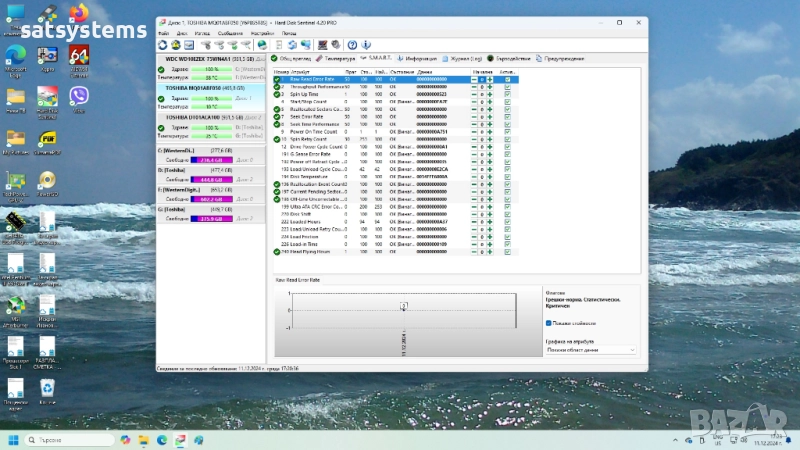
Task: Click the info icon beside the help icon
Action: [x=366, y=44]
